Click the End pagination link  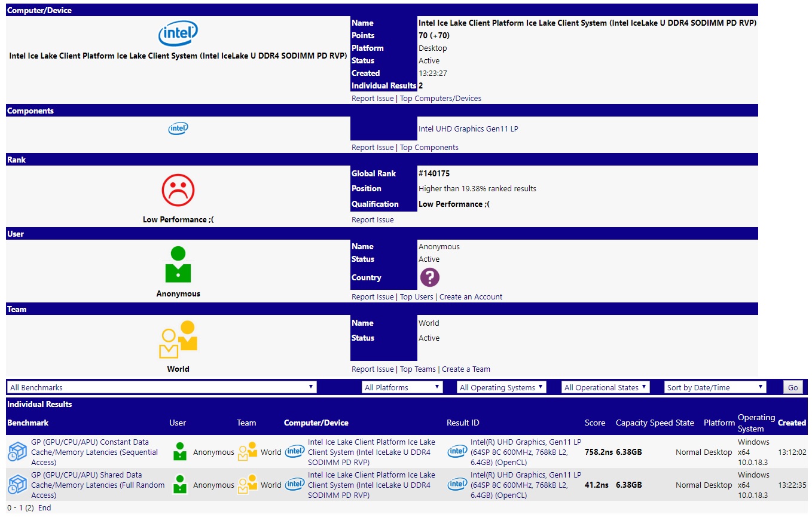45,508
